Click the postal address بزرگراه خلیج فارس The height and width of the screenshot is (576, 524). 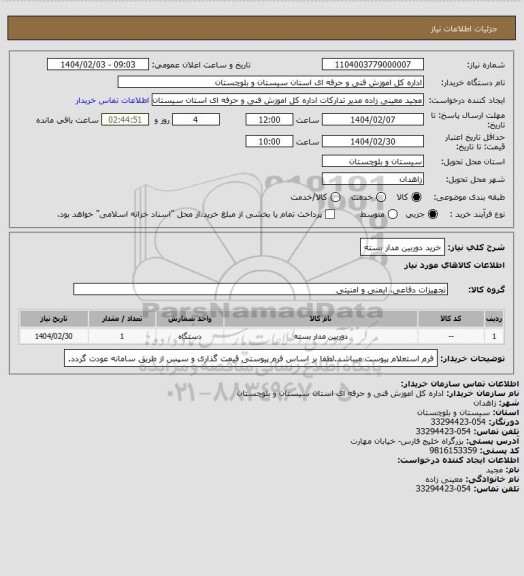407,441
